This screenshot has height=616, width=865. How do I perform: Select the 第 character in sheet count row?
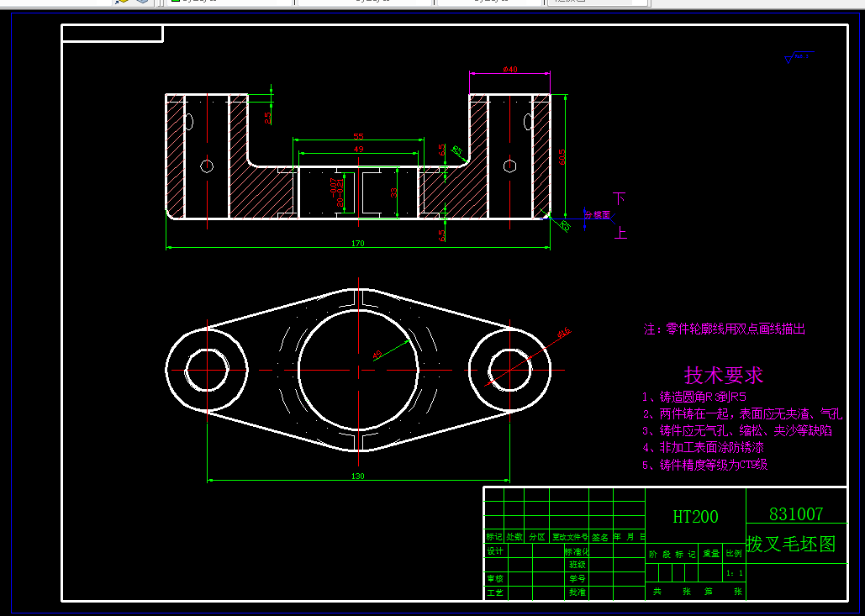tap(709, 591)
